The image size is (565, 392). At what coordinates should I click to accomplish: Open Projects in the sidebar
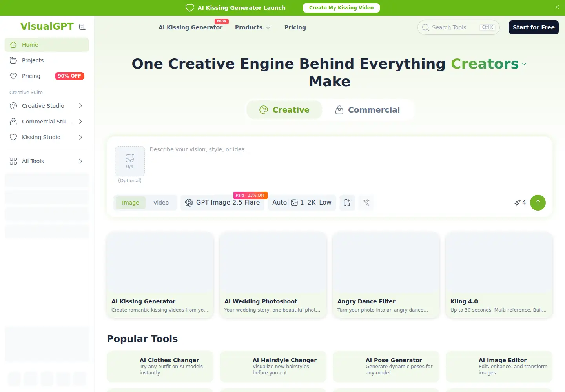click(x=47, y=60)
